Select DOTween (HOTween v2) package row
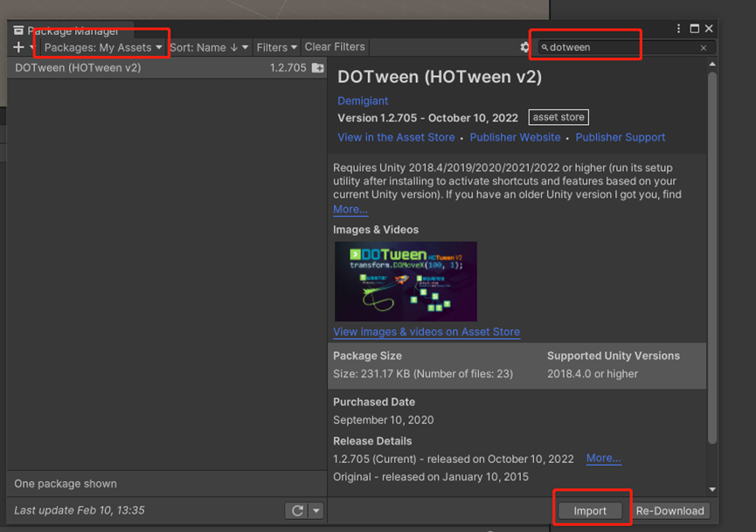This screenshot has height=532, width=756. tap(167, 68)
